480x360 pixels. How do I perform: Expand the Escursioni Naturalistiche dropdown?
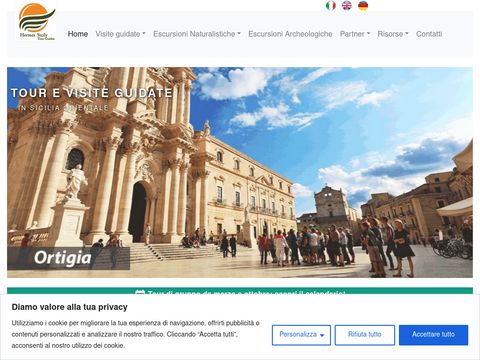coord(197,34)
